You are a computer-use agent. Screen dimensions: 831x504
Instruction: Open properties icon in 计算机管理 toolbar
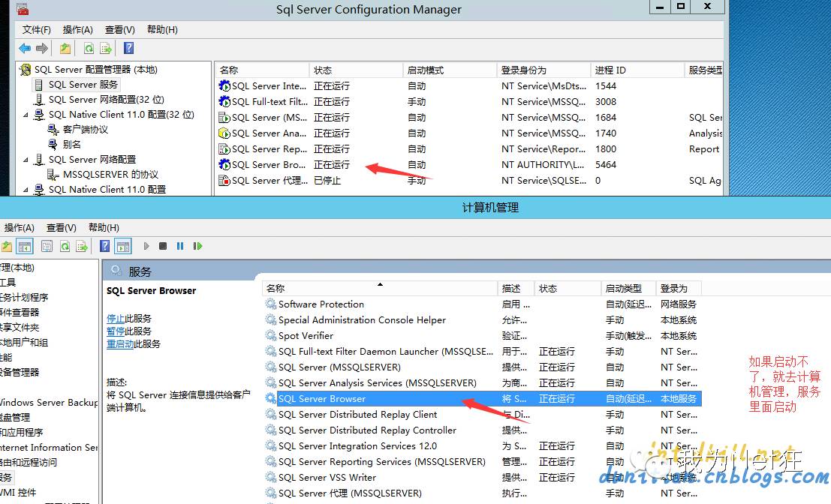47,246
